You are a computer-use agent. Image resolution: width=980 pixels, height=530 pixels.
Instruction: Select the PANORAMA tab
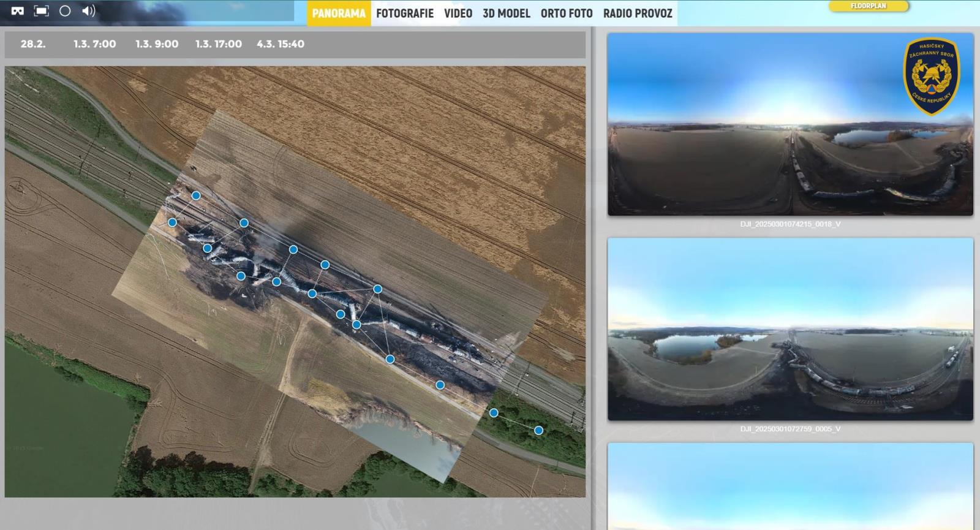[x=339, y=13]
